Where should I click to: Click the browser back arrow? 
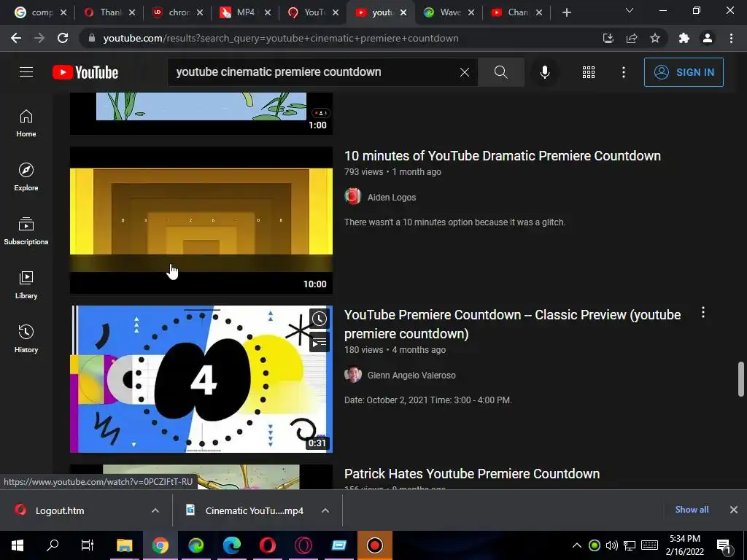coord(16,38)
